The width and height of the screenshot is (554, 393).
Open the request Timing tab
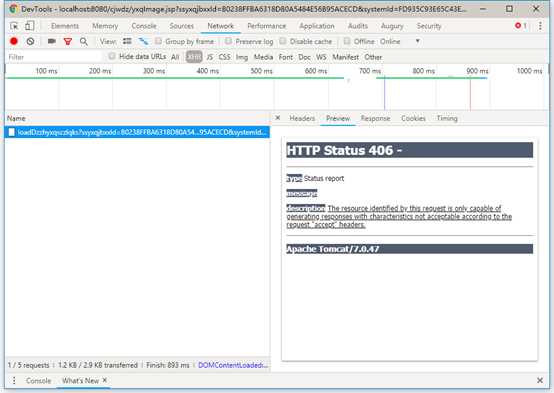447,118
